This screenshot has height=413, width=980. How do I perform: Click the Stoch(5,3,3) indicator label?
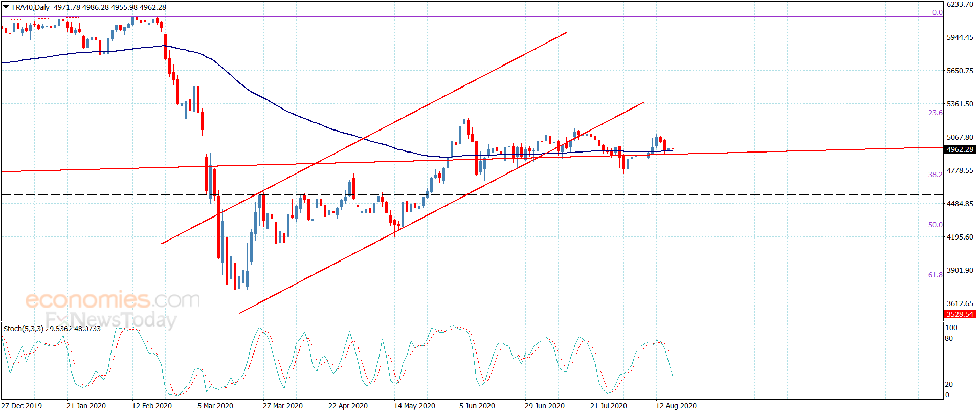(x=24, y=329)
